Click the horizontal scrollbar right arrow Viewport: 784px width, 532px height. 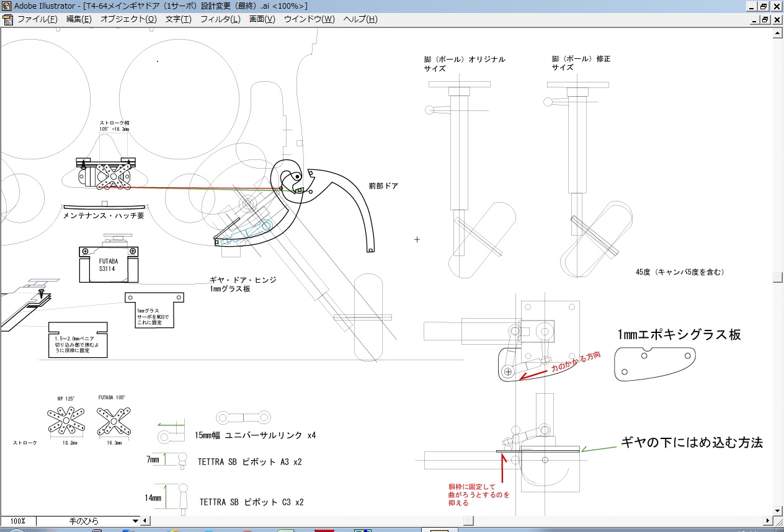[x=768, y=521]
